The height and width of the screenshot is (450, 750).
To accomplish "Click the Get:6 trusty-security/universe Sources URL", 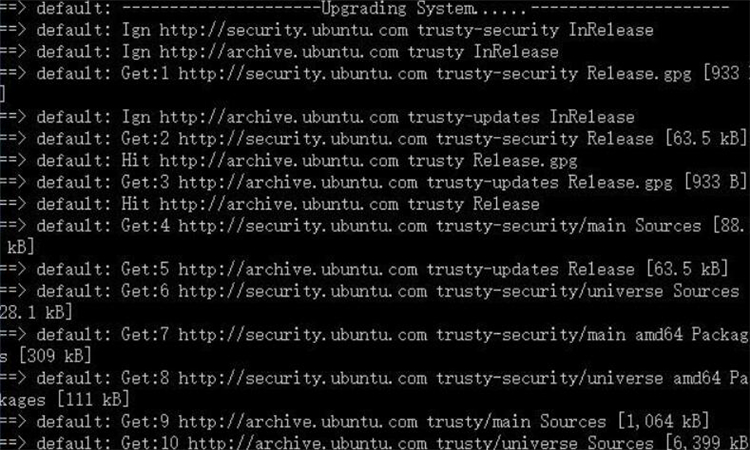I will [x=302, y=291].
